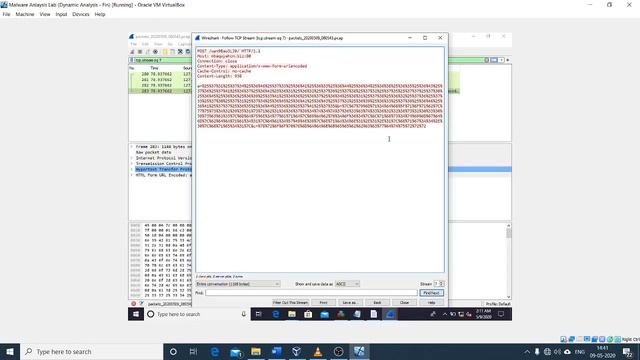Open Microsoft Store in guest taskbar
Viewport: 640px width, 360px height.
click(308, 314)
